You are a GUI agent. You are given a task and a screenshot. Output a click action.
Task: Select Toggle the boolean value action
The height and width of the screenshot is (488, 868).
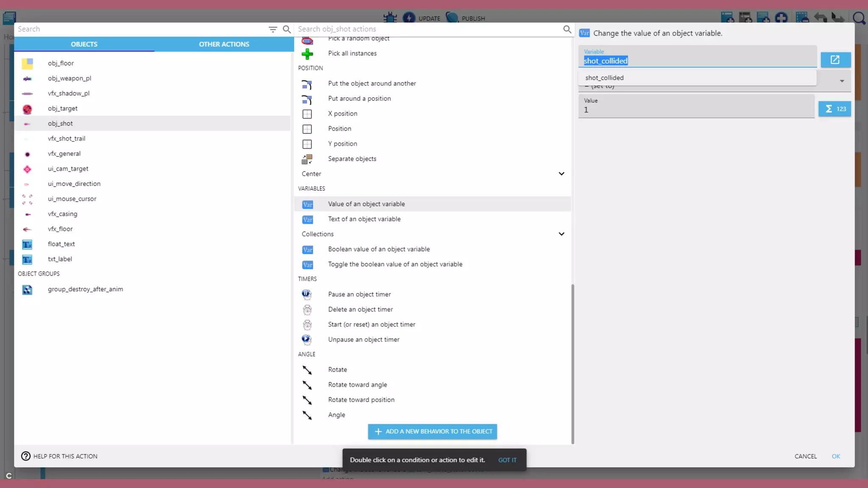(395, 264)
